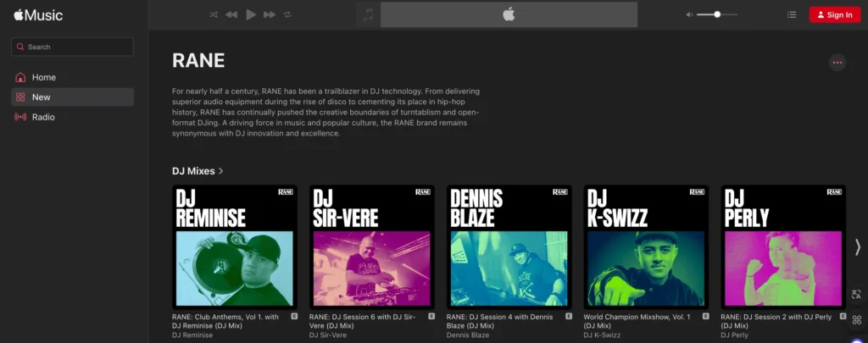Screen dimensions: 868x343
Task: Open the DJ Reminise mix artwork
Action: (235, 246)
